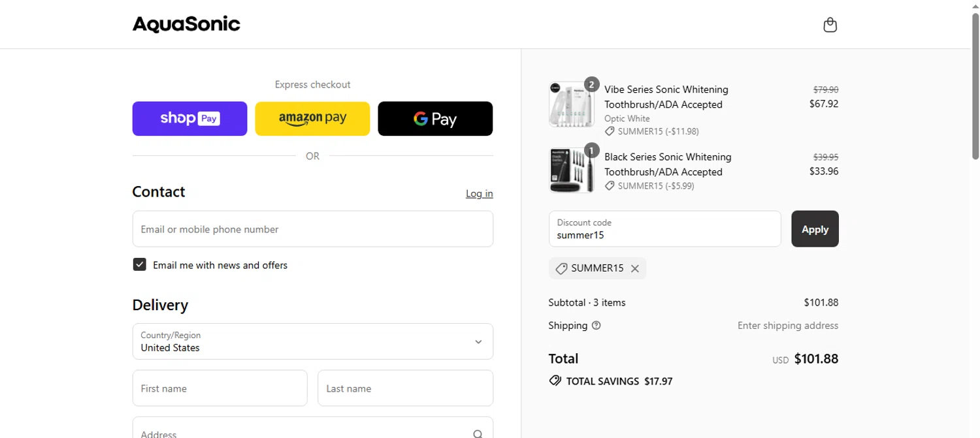Pay with Amazon Pay
980x438 pixels.
(x=312, y=119)
